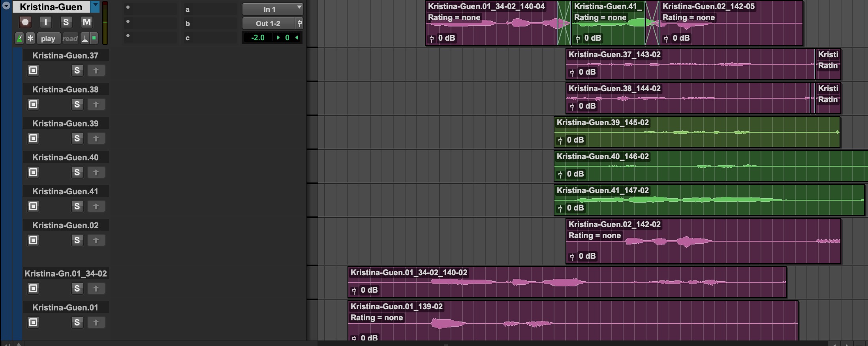The image size is (868, 346).
Task: Select the Kristina-Guen.39 lane name
Action: click(x=66, y=123)
